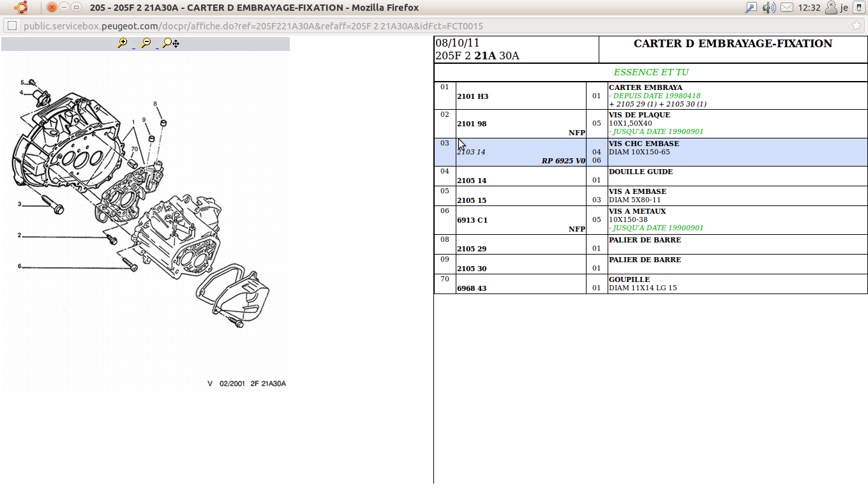Screen dimensions: 868x490
Task: Open the network connection indicator
Action: coord(751,8)
